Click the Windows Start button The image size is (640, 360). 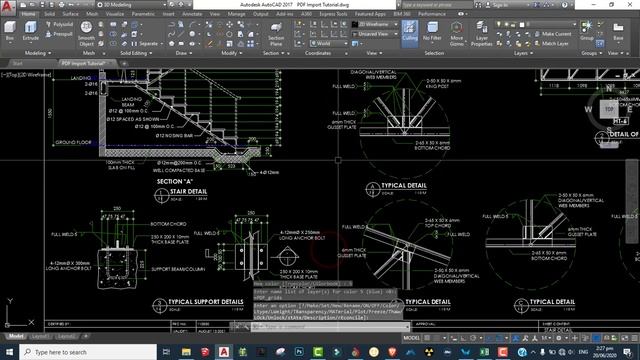pos(9,352)
